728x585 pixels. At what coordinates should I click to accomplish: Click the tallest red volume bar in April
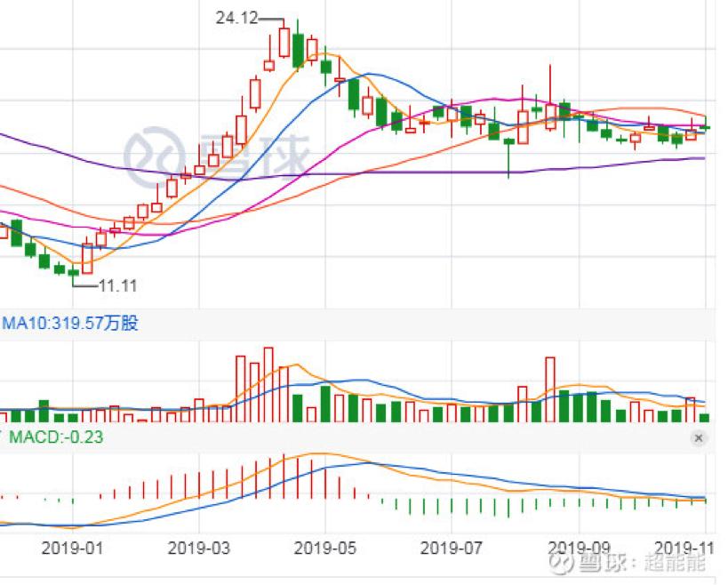[268, 384]
